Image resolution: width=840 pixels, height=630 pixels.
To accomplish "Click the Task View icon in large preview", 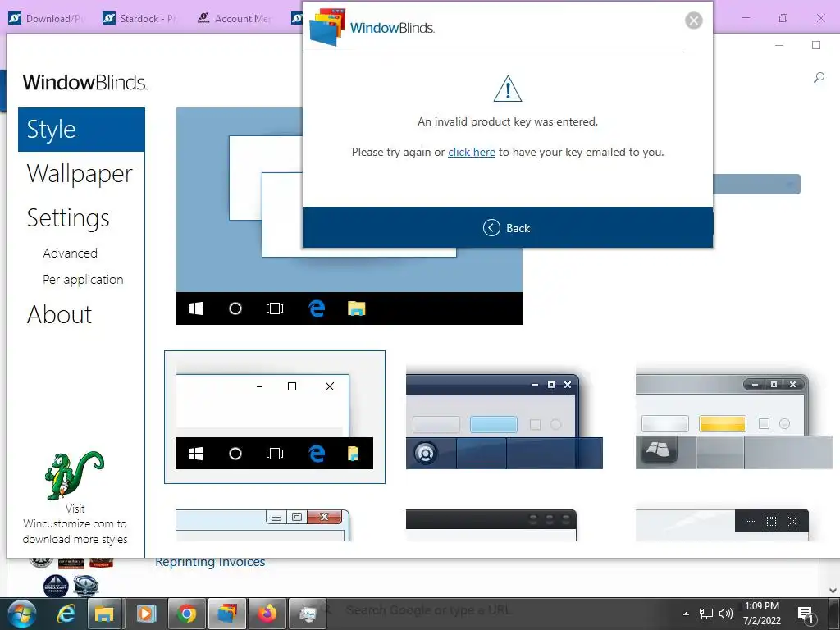I will (274, 308).
